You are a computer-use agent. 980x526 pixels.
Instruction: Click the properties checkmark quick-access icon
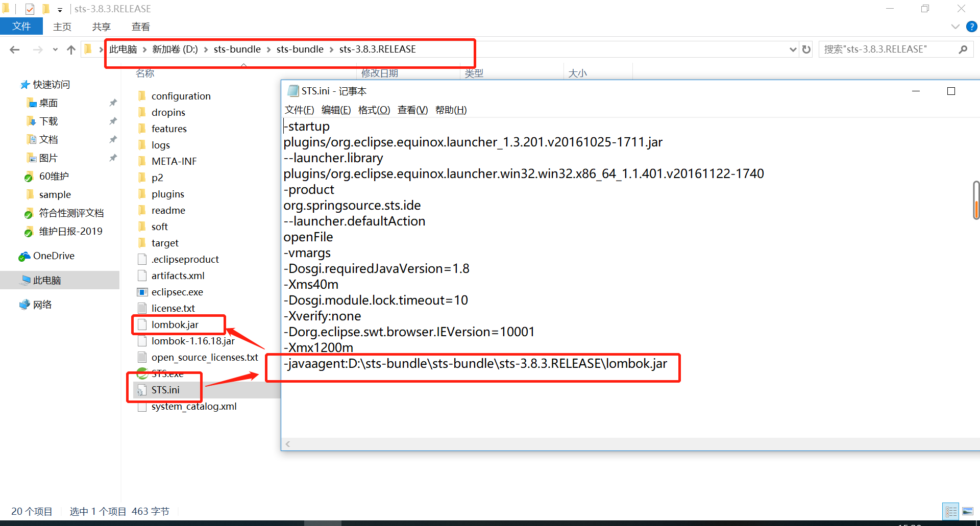tap(30, 9)
